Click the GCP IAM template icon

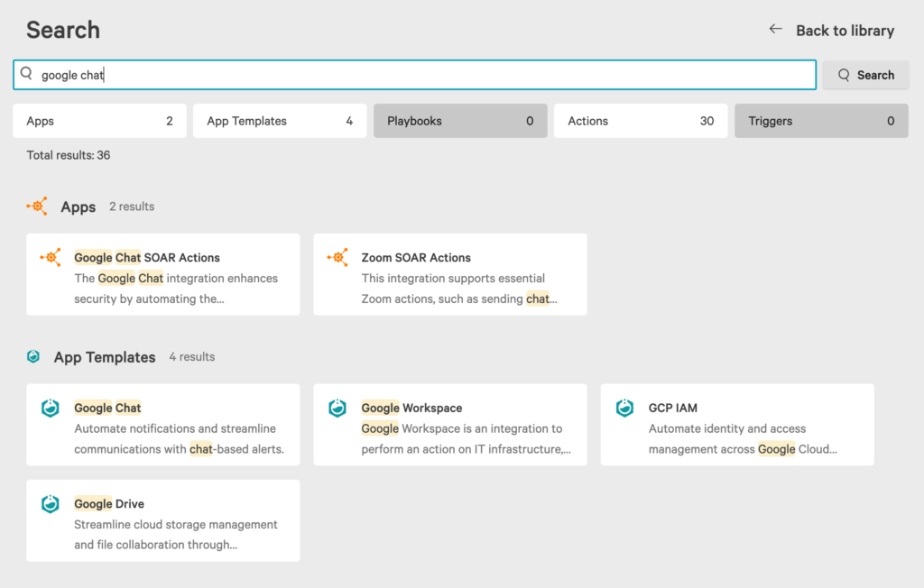pos(624,408)
